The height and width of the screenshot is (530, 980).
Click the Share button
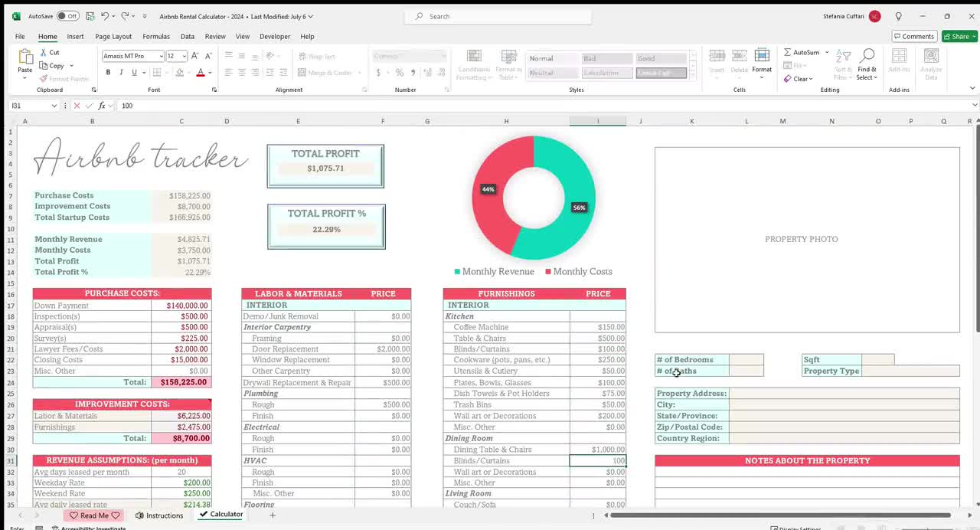point(959,36)
